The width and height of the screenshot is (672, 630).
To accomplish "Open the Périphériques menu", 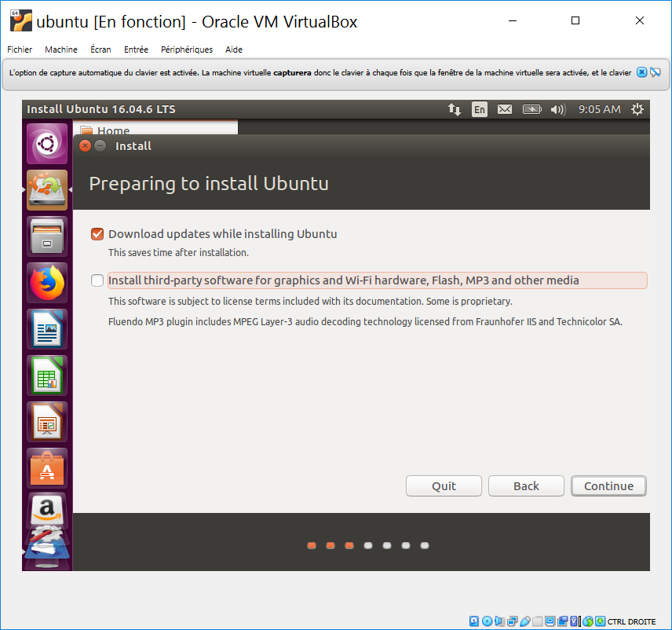I will point(187,49).
